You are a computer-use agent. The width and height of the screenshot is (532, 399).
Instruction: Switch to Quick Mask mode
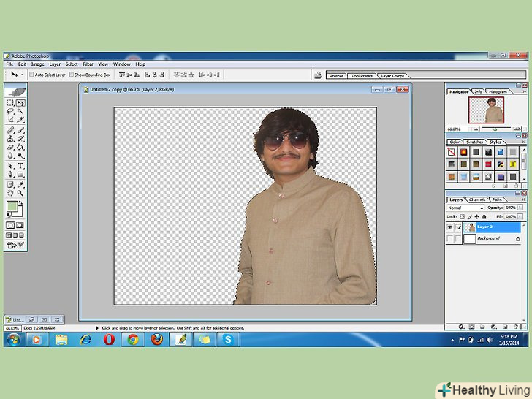pos(20,225)
